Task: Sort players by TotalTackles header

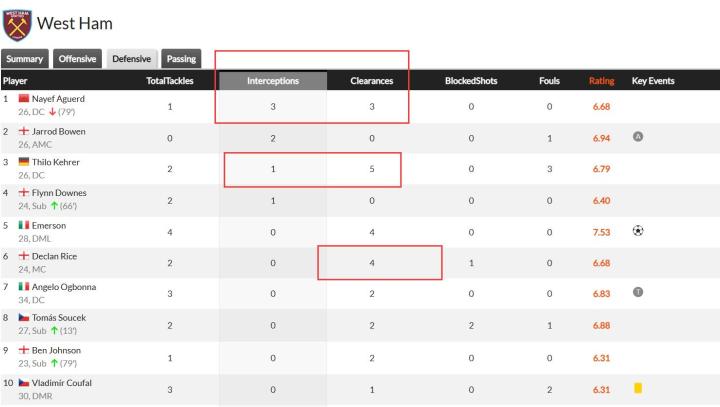Action: click(170, 81)
